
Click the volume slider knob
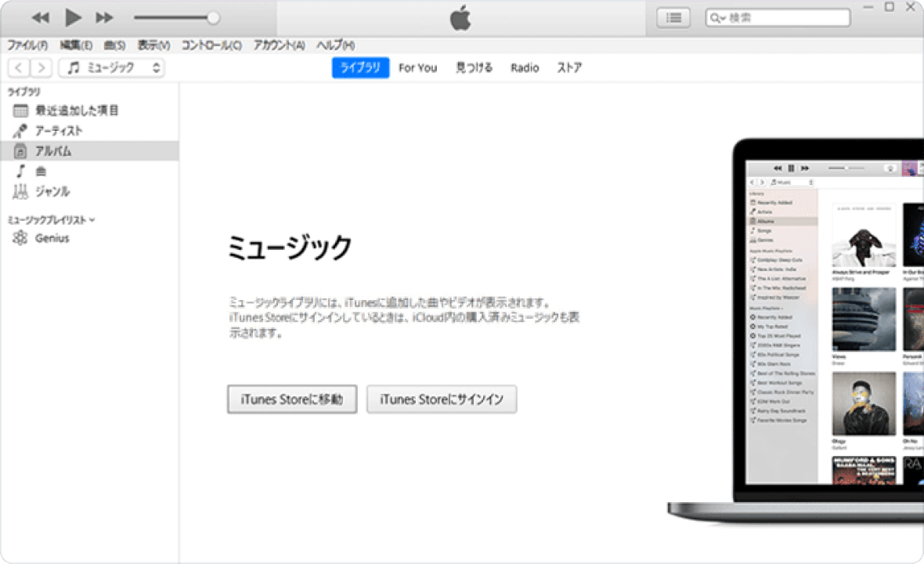213,18
